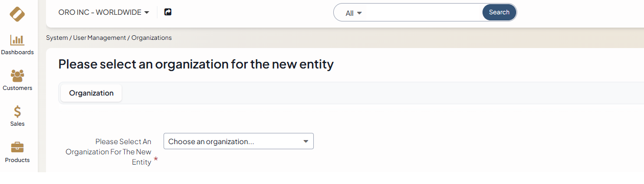Click the Dashboards menu label
Image resolution: width=644 pixels, height=184 pixels.
(17, 52)
